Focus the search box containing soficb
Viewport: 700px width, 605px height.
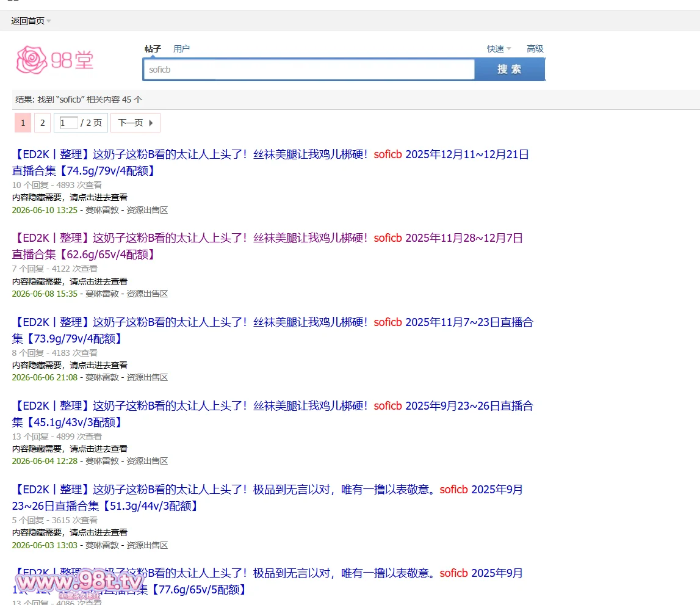coord(308,70)
